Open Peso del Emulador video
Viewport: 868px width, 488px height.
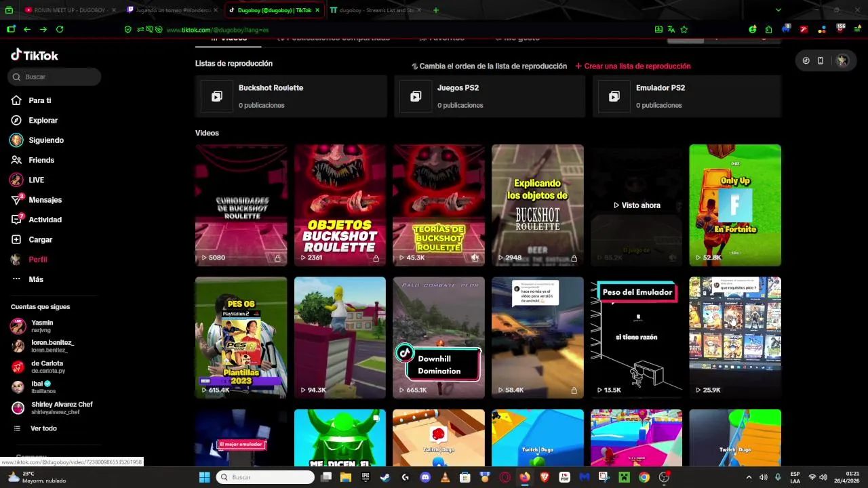point(636,338)
